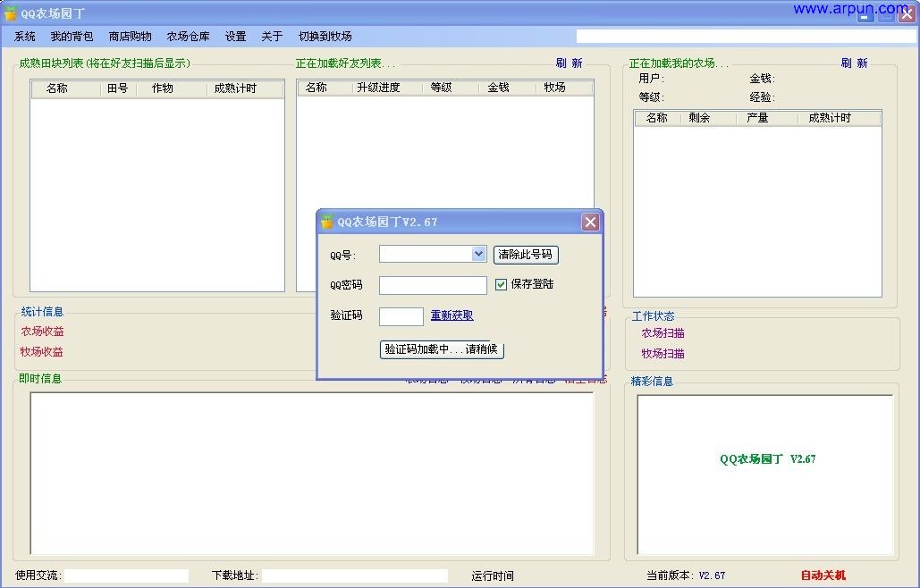
Task: Open the 商店购物 menu
Action: point(130,37)
